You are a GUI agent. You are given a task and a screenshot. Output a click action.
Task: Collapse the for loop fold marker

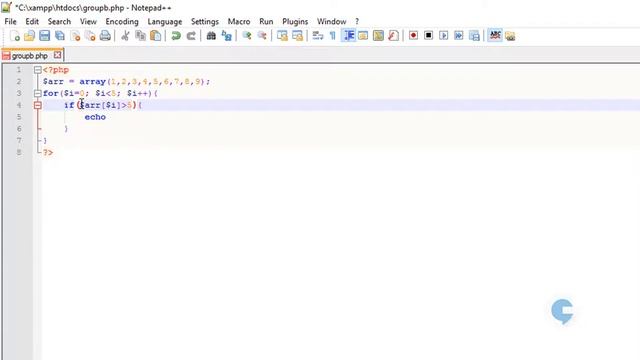click(x=38, y=93)
